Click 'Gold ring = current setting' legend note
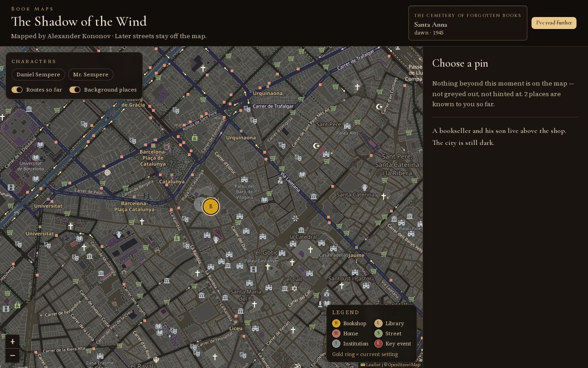The height and width of the screenshot is (368, 588). [x=365, y=354]
